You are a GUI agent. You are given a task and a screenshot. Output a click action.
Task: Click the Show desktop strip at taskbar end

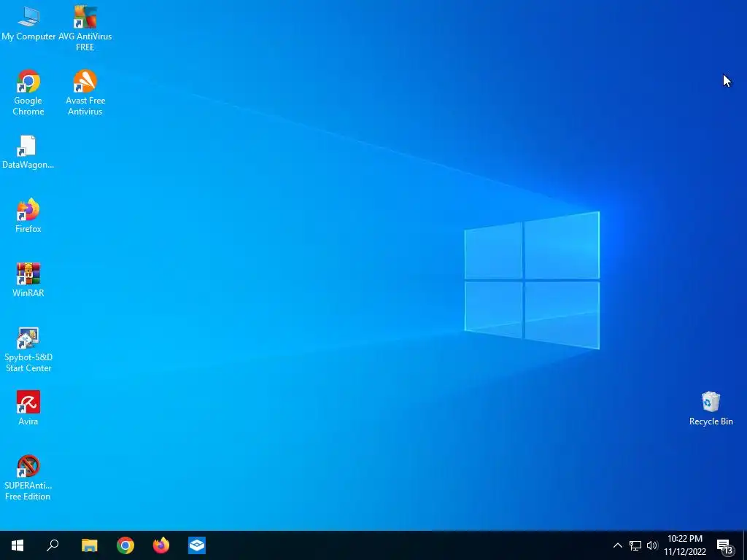[745, 545]
